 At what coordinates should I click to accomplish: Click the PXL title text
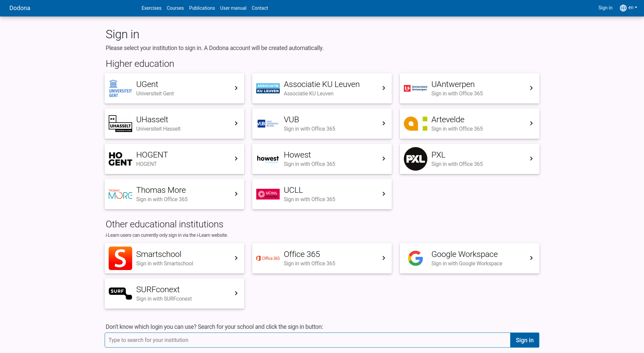pyautogui.click(x=438, y=155)
